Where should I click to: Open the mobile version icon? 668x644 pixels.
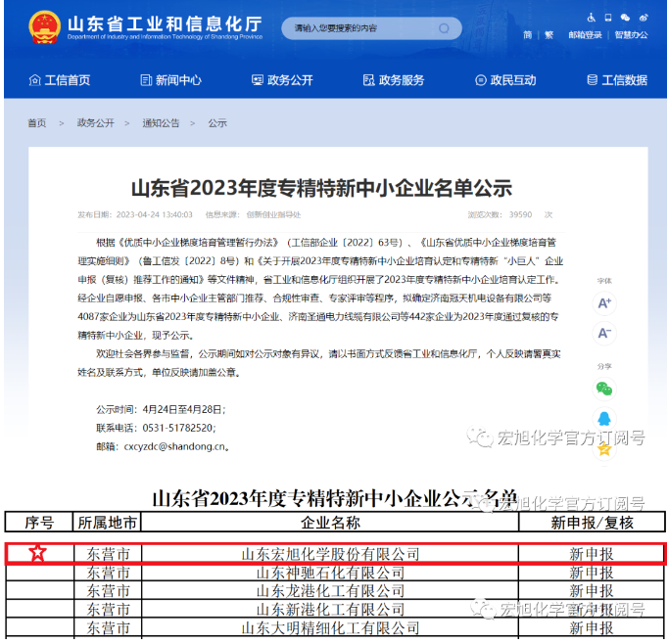point(607,18)
